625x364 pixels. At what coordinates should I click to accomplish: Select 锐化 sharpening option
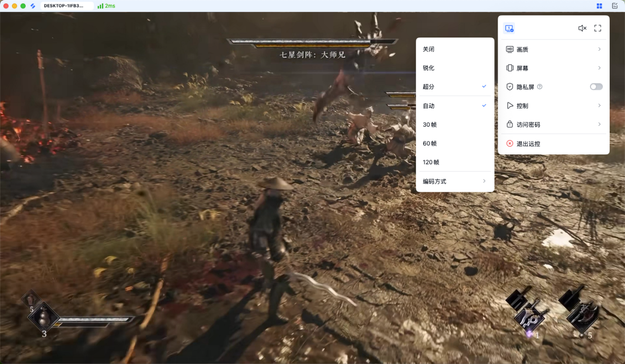[x=455, y=68]
